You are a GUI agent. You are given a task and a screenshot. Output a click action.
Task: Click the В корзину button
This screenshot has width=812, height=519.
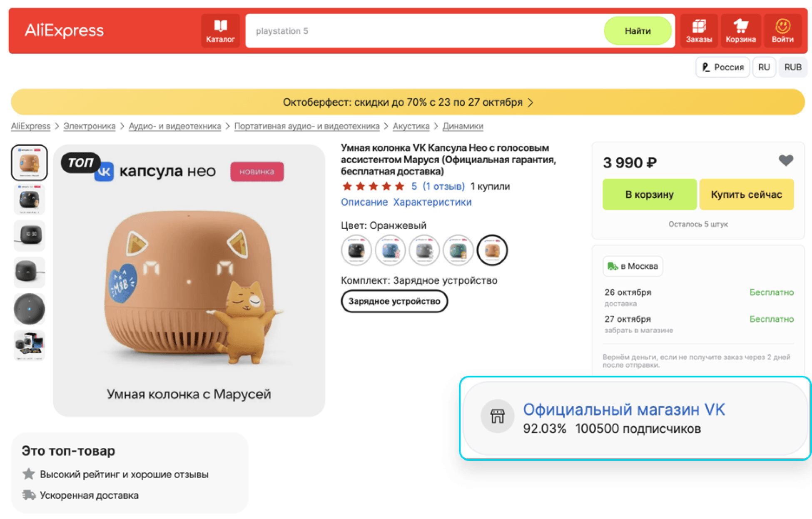pyautogui.click(x=649, y=195)
